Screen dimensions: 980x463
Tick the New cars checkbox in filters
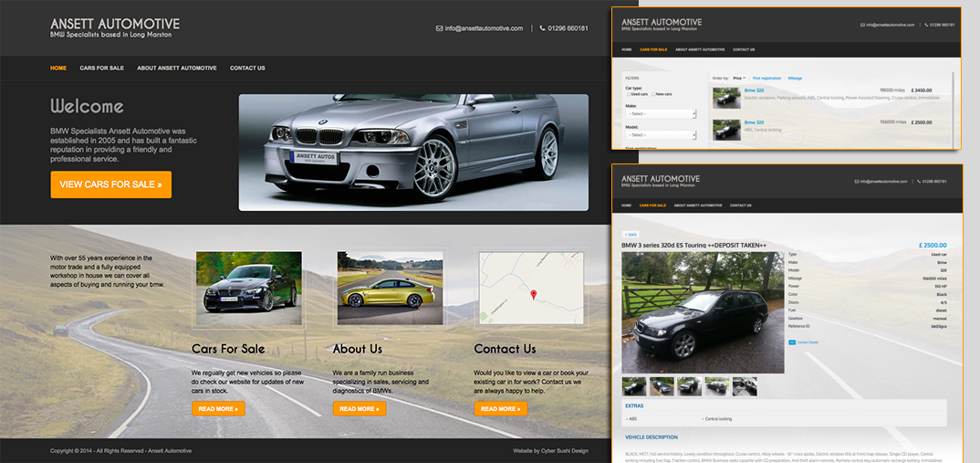(x=654, y=94)
